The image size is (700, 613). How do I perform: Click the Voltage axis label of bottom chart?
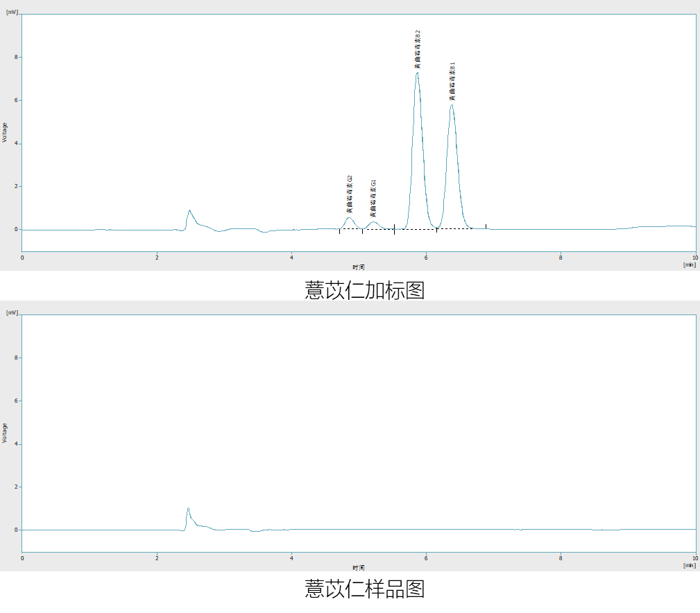5,433
